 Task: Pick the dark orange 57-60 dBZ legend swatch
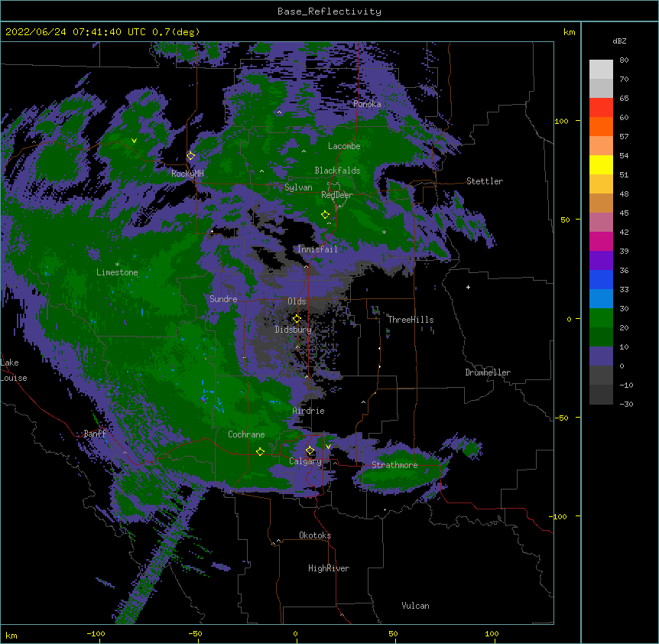pyautogui.click(x=601, y=127)
